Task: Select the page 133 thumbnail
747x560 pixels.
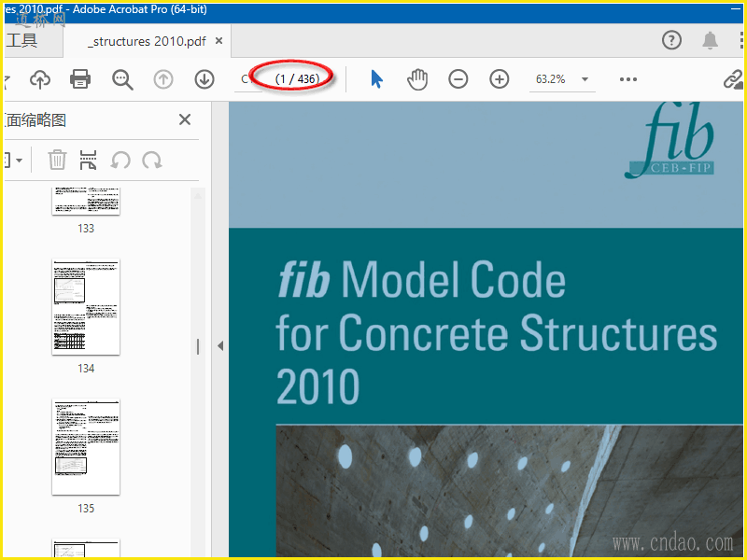Action: point(86,201)
